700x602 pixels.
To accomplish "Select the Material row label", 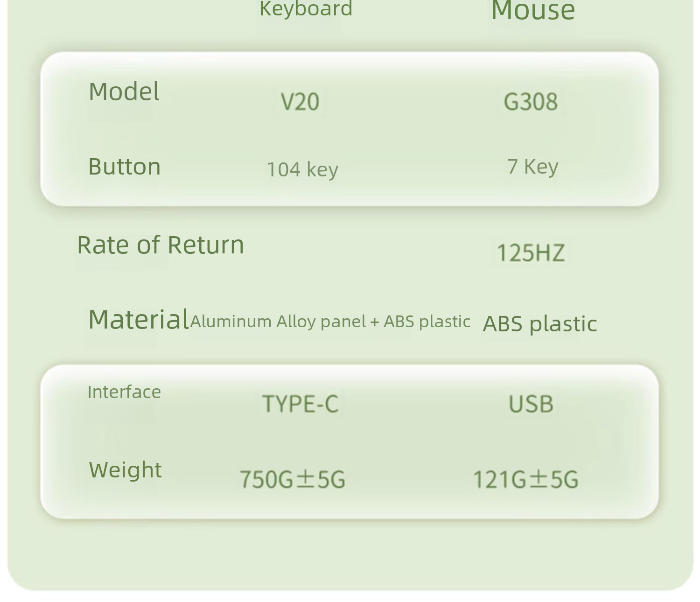I will click(x=139, y=320).
